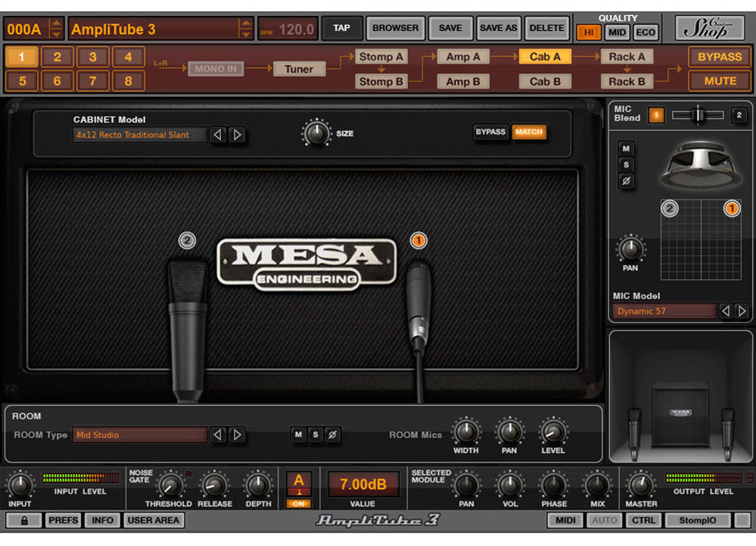Open the Room Type Mid Studio dropdown
756x546 pixels.
point(140,435)
